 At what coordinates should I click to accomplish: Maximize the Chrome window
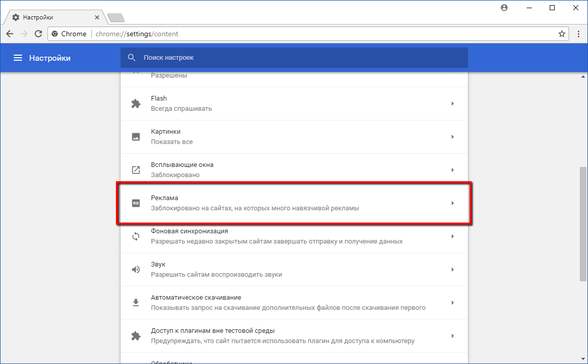point(552,8)
